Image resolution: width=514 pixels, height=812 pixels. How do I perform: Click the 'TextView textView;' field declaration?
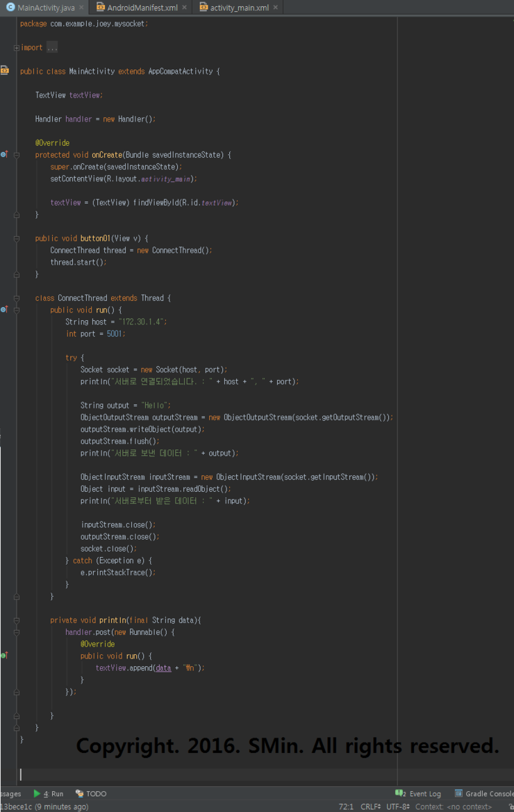(69, 95)
